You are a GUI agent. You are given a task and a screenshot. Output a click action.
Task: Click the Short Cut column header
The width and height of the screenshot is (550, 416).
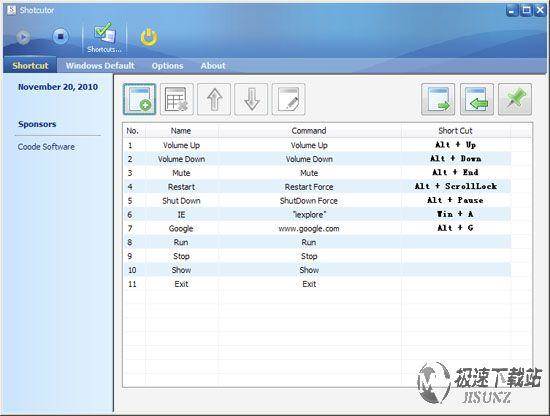[x=455, y=131]
